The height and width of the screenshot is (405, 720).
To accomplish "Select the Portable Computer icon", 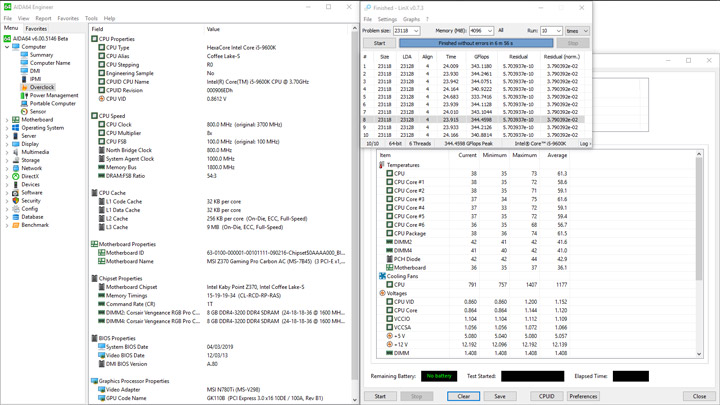I will 24,103.
